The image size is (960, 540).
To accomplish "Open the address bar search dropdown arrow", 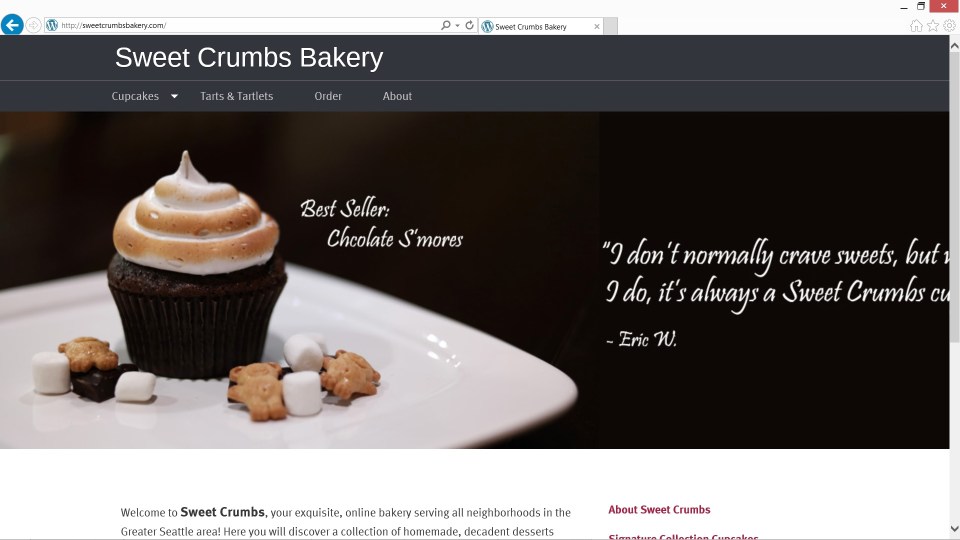I will coord(457,26).
